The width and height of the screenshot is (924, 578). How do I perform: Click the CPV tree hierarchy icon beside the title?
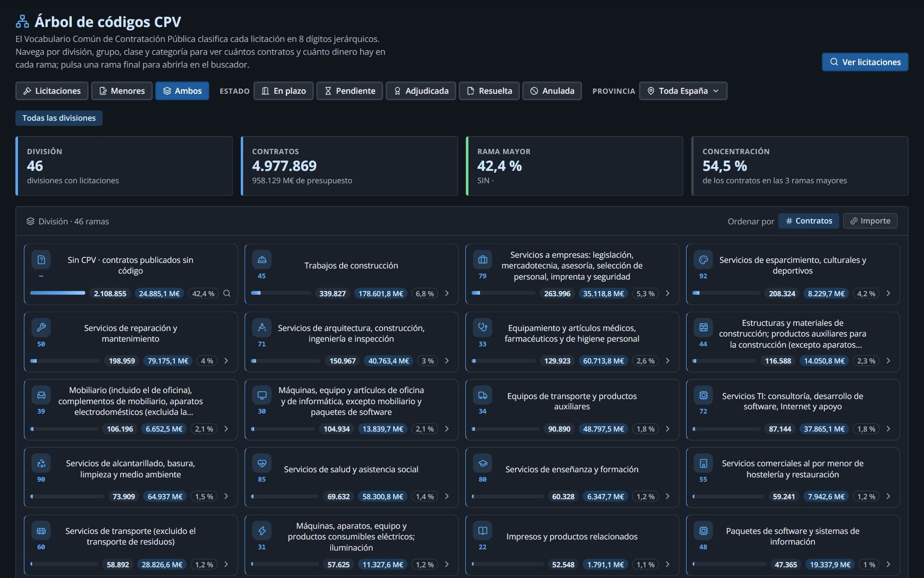pos(22,21)
